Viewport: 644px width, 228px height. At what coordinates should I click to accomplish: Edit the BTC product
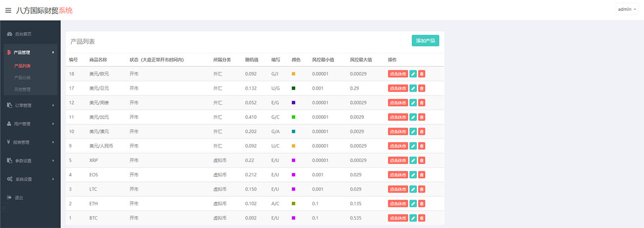(x=413, y=218)
